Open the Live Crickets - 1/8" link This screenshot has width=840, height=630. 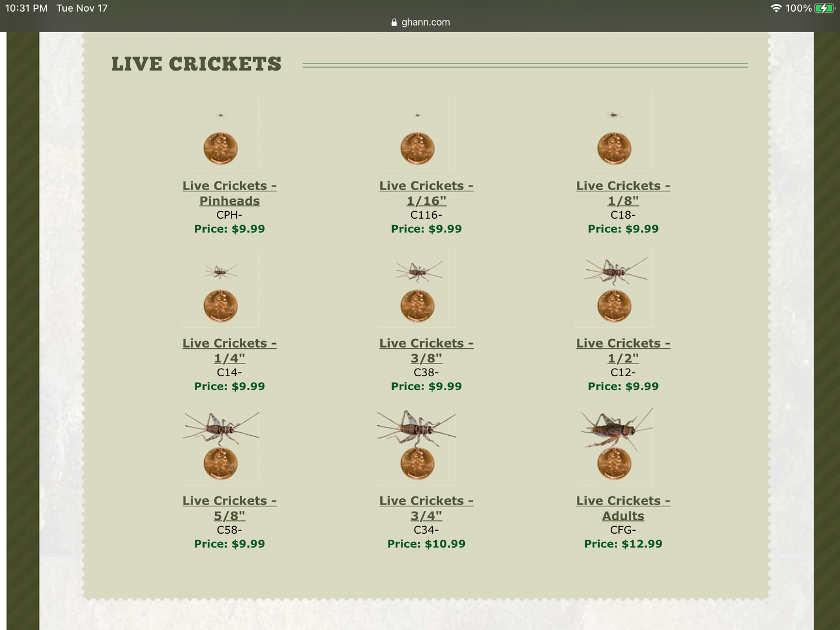pos(623,193)
